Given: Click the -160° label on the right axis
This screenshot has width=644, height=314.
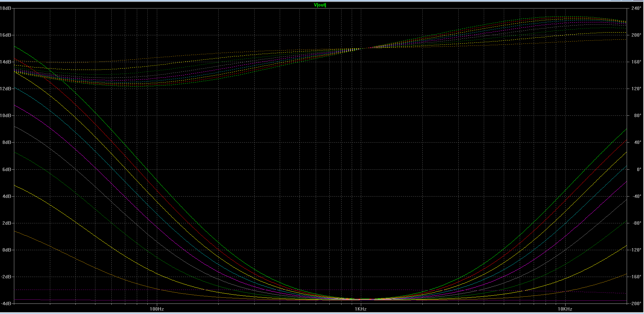Looking at the screenshot, I should tap(636, 277).
